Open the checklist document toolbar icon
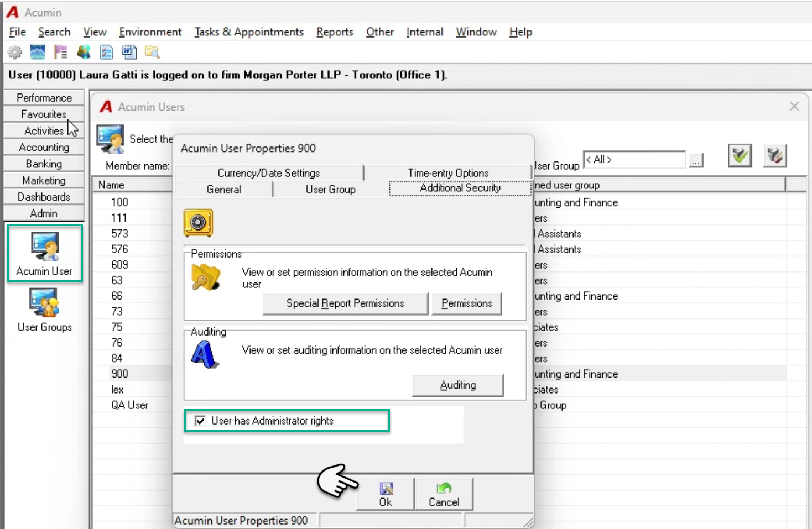Viewport: 812px width, 529px height. [106, 53]
